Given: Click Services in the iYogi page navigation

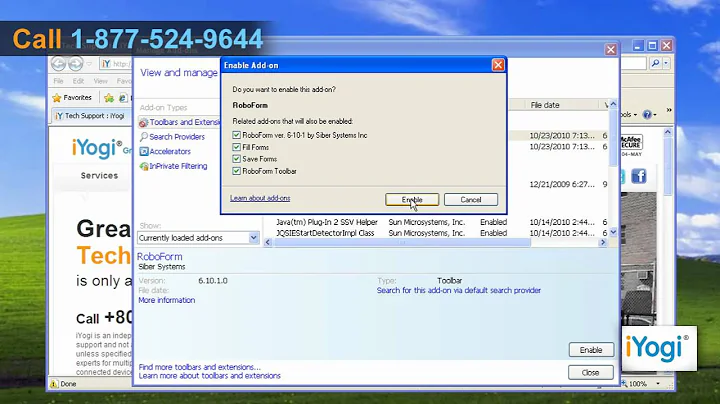Looking at the screenshot, I should tap(99, 175).
